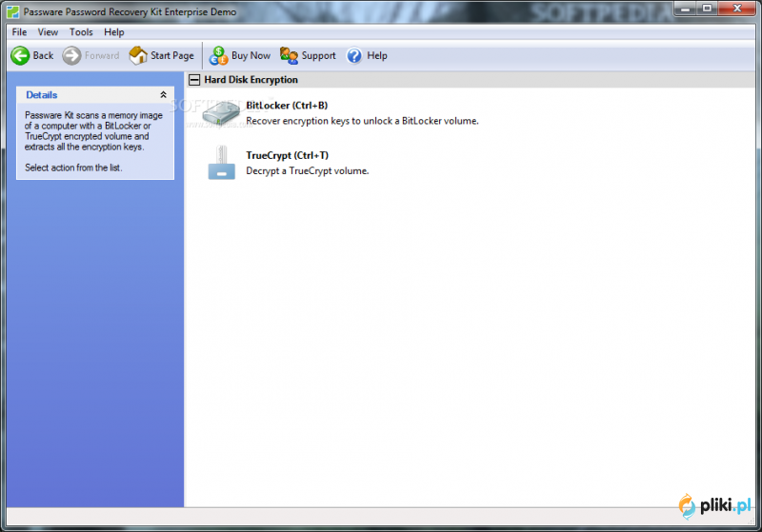Click the Buy Now toolbar label
Screen dimensions: 762x532
(251, 56)
